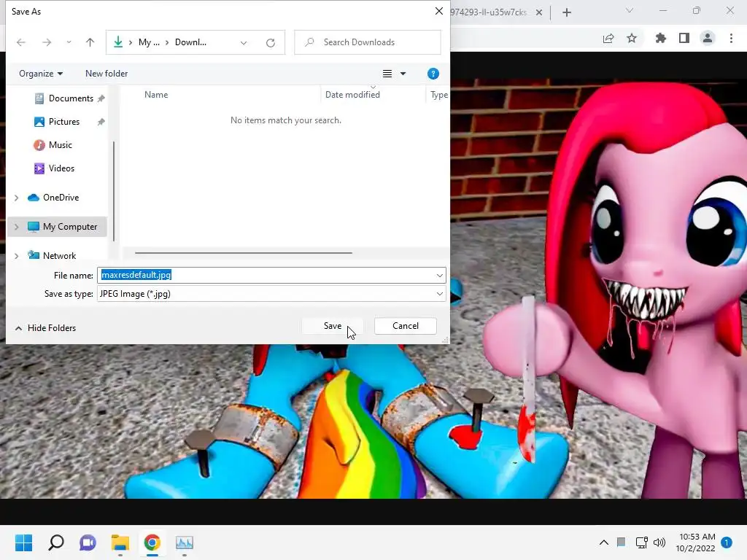Toggle Chrome side panel
Screen dimensions: 747x560
click(x=684, y=38)
